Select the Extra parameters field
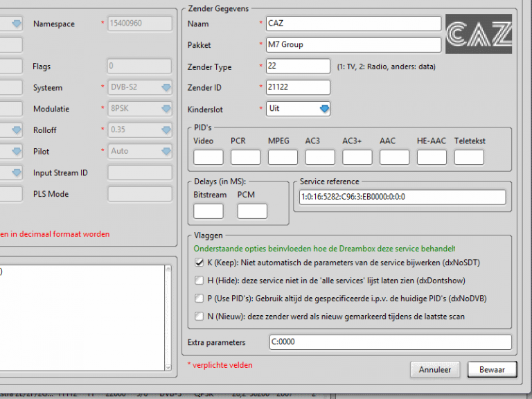532x399 pixels. pyautogui.click(x=390, y=342)
